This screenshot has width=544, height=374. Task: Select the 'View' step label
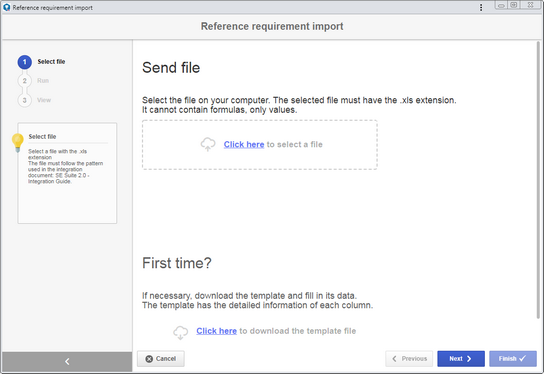pos(44,100)
